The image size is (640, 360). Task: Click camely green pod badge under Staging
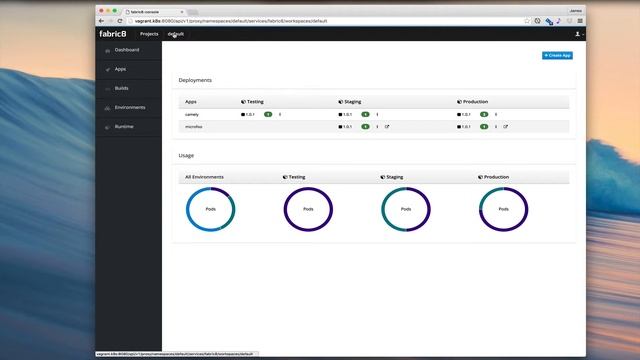coord(365,115)
